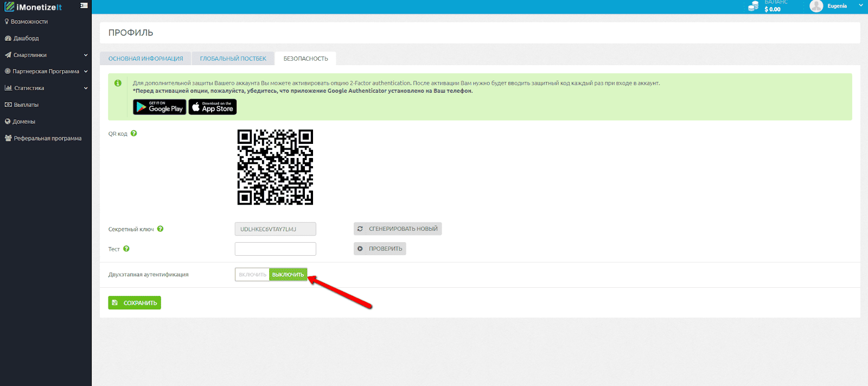Image resolution: width=868 pixels, height=386 pixels.
Task: Switch two-factor toggle to Включить
Action: [x=252, y=275]
